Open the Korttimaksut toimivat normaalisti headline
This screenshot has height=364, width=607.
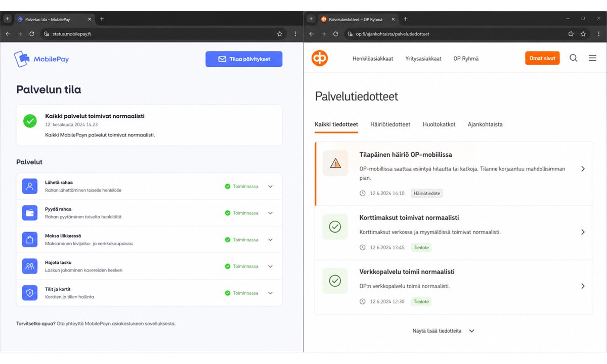[x=409, y=218]
